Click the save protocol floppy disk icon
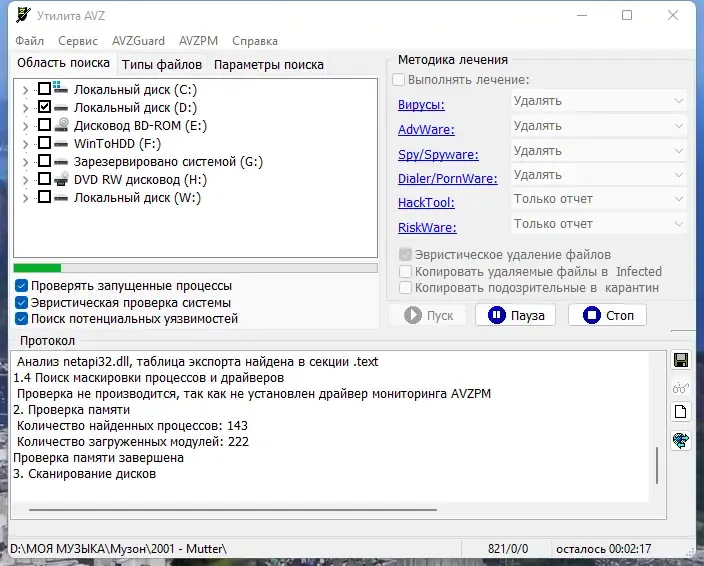 coord(681,360)
